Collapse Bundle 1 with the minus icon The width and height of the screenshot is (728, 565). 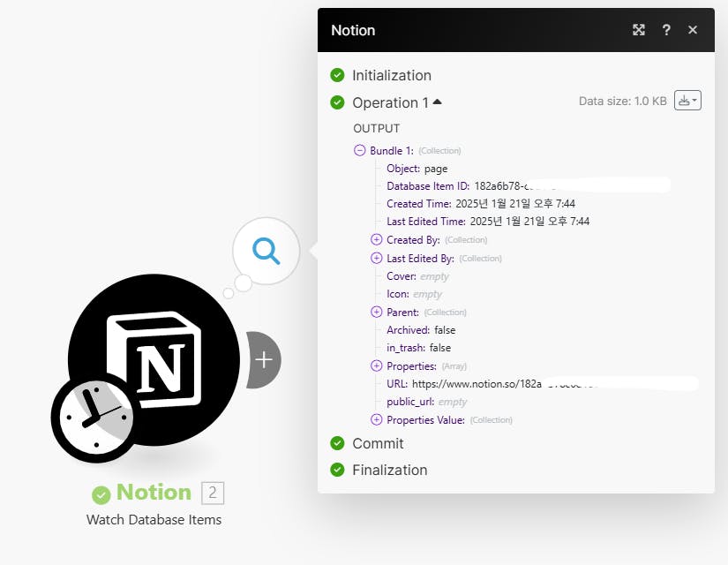click(x=359, y=151)
